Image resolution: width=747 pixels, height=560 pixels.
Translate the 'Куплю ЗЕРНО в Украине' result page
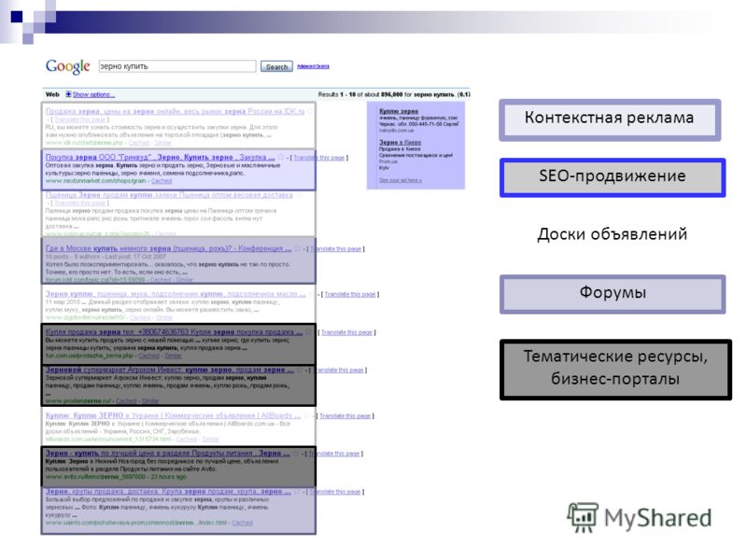(345, 416)
